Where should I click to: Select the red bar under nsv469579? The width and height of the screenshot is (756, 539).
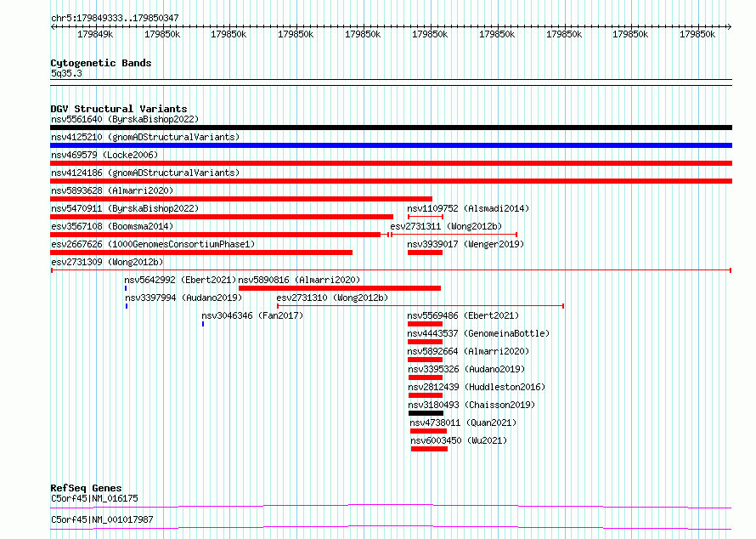(x=391, y=163)
